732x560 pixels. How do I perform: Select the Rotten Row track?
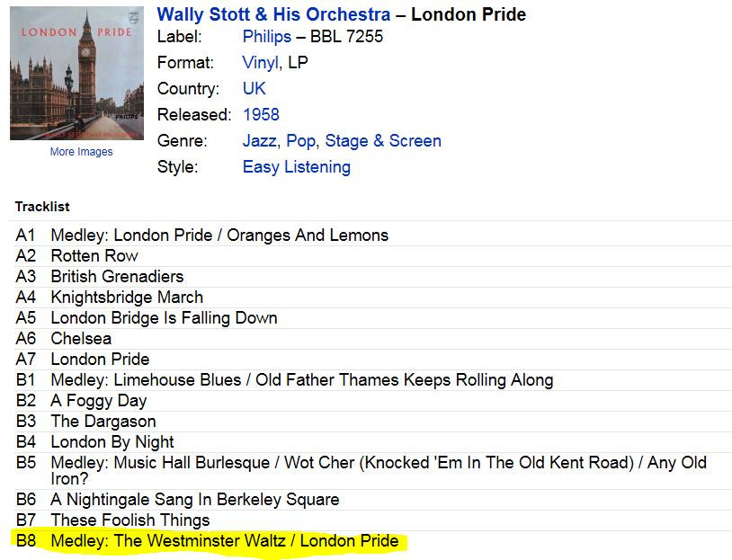(x=94, y=256)
